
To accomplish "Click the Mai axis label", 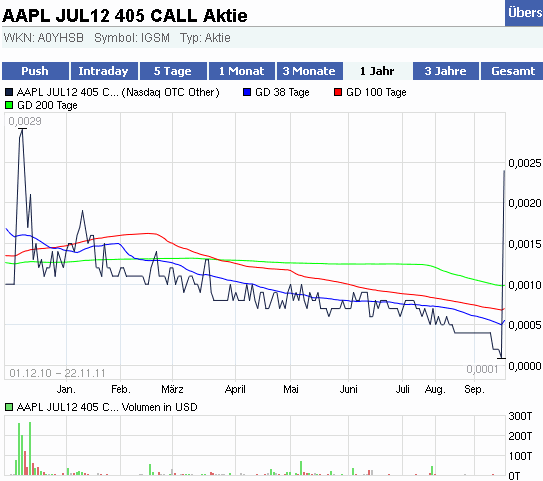I will (291, 389).
